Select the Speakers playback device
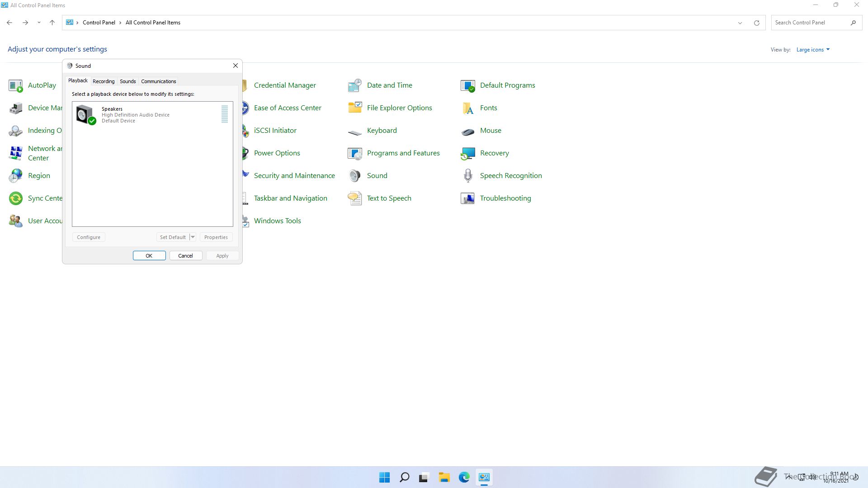Screen dimensions: 868x488 136,115
